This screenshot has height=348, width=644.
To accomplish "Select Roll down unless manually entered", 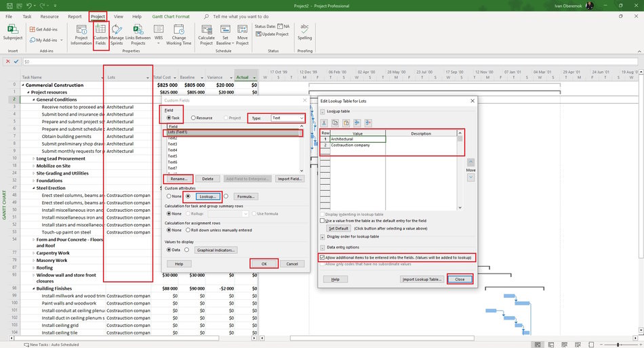I will (x=188, y=230).
